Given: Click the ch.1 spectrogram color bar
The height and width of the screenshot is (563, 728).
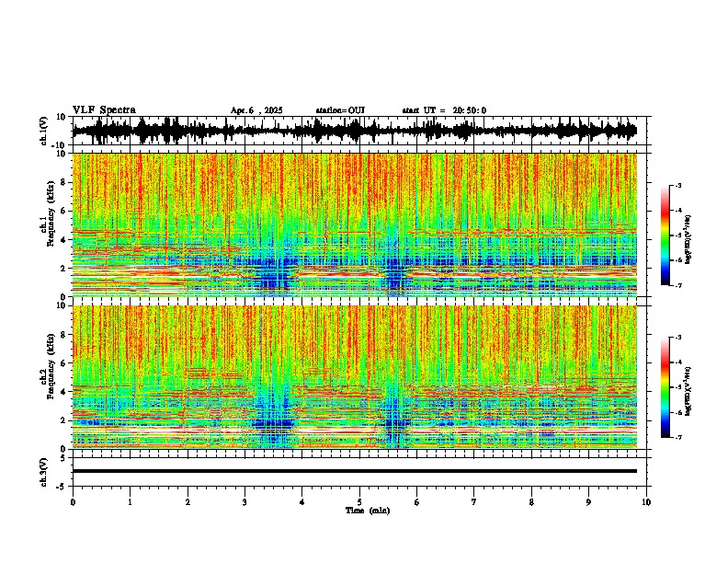Looking at the screenshot, I should (665, 236).
